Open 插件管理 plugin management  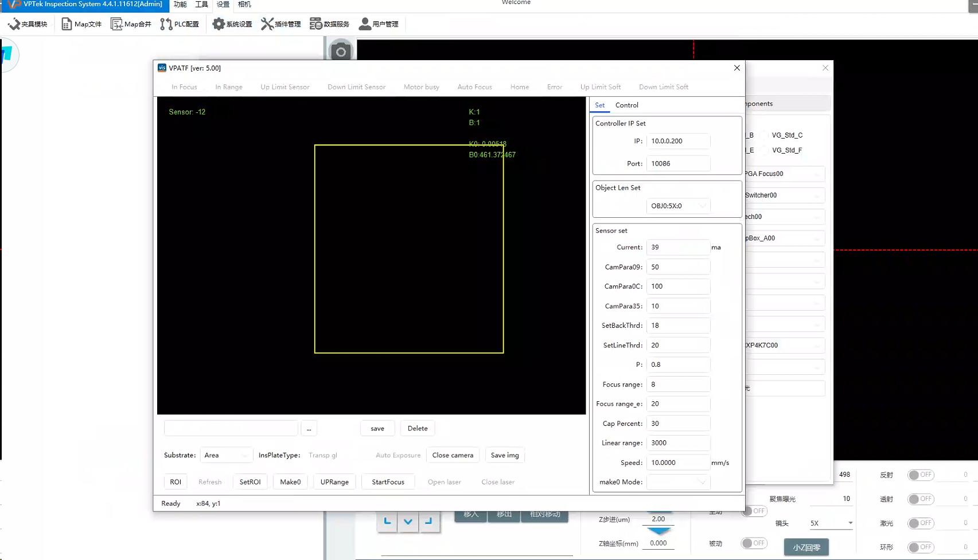[281, 24]
